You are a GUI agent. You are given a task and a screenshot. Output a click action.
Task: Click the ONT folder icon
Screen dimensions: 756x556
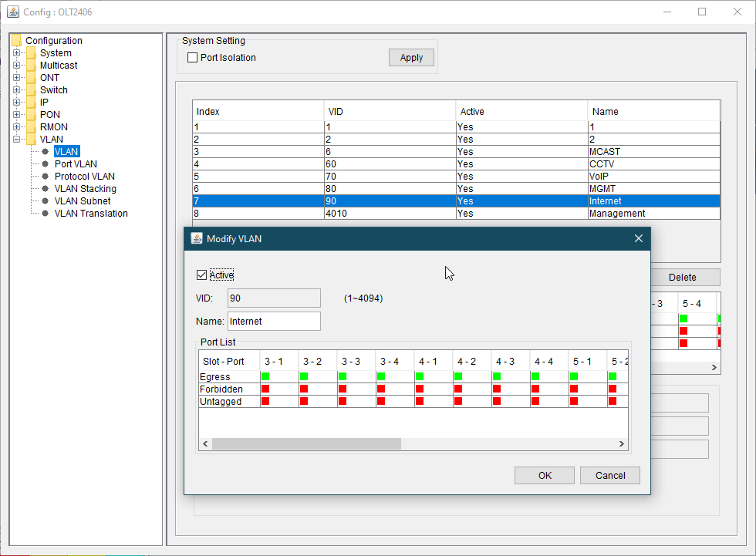(x=31, y=78)
